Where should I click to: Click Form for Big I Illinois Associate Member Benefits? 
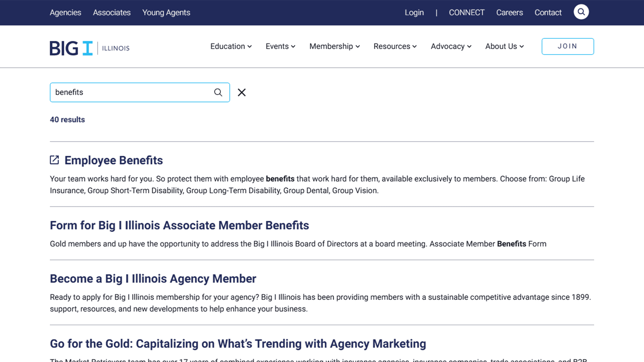[x=180, y=226]
